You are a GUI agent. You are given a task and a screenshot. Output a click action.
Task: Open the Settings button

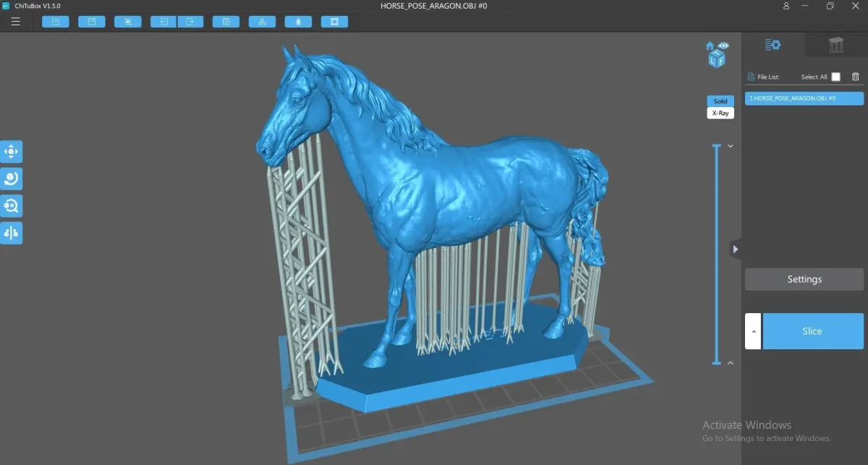click(804, 279)
